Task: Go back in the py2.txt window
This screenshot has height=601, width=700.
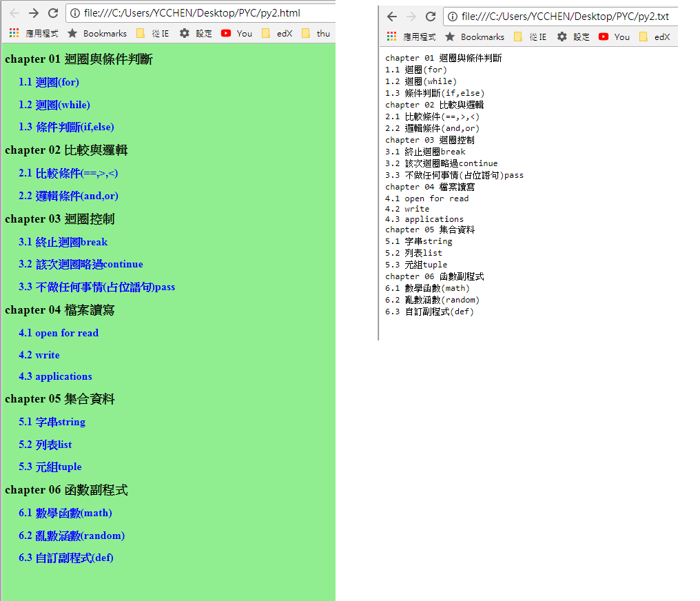Action: point(392,17)
